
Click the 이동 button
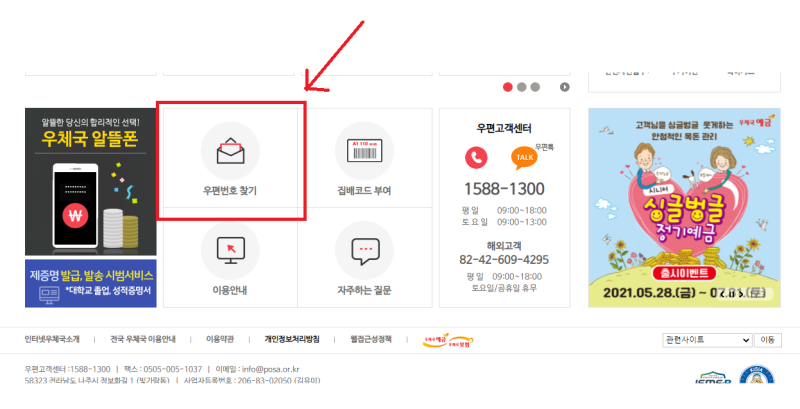768,340
